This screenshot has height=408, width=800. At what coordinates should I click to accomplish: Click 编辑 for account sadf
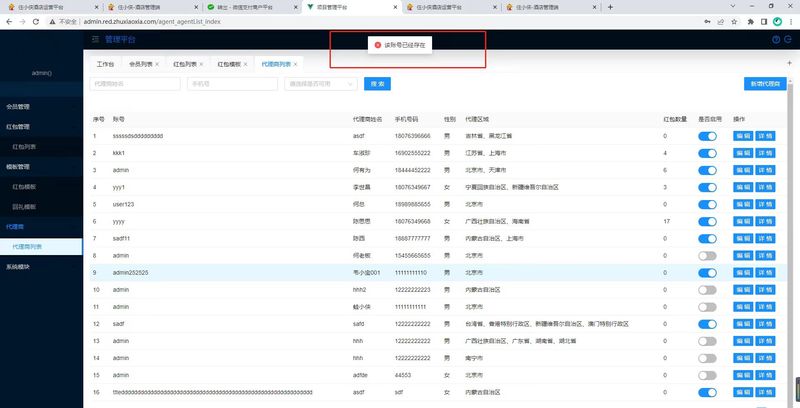tap(743, 324)
